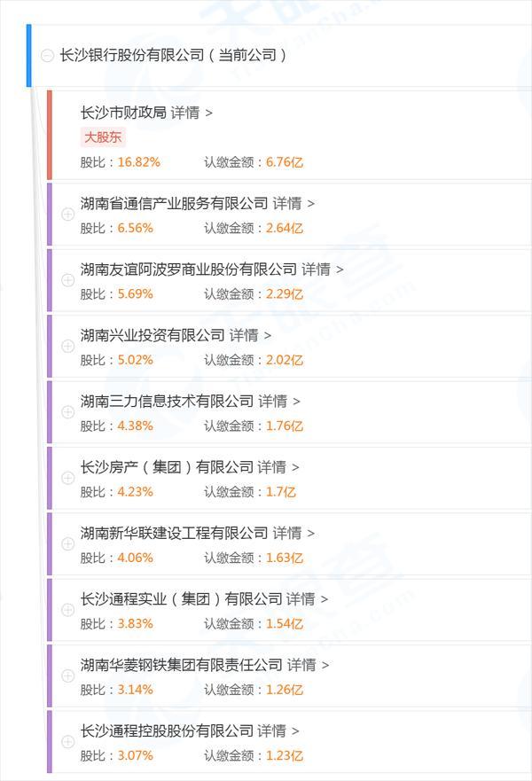Expand 湖南新华联建设工程有限公司 node

[67, 544]
